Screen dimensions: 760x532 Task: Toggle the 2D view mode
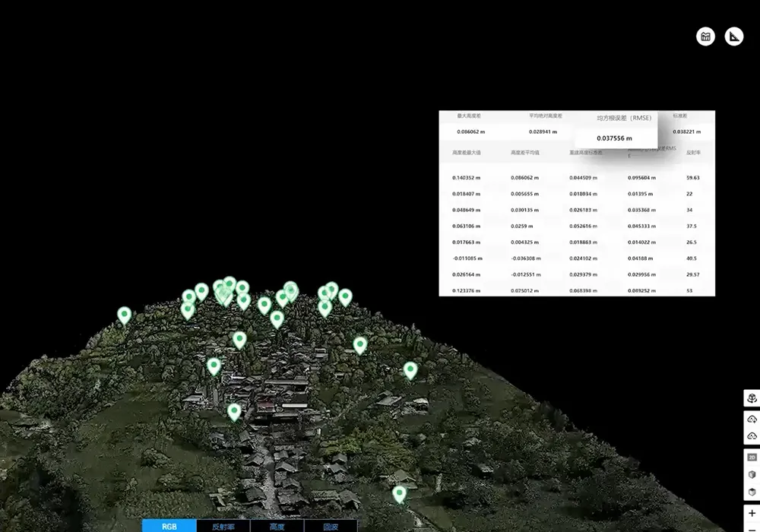[x=752, y=458]
